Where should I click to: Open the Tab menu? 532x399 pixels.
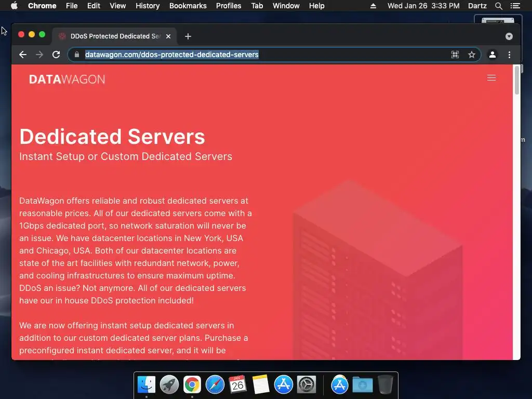tap(257, 6)
